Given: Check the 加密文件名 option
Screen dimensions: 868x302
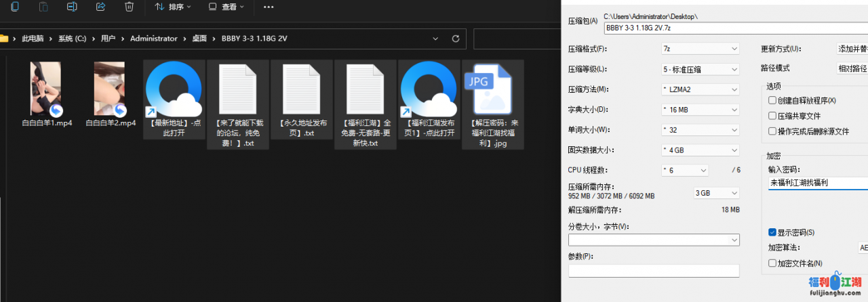Looking at the screenshot, I should tap(772, 263).
